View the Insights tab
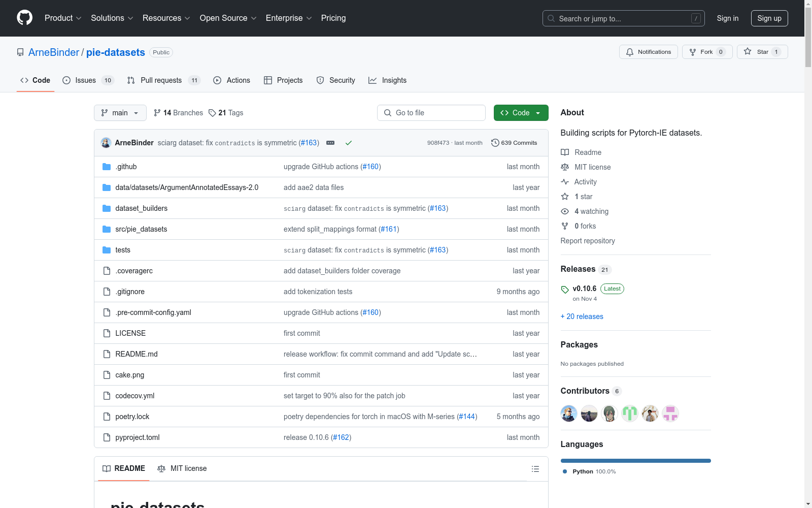The height and width of the screenshot is (508, 812). [x=387, y=80]
